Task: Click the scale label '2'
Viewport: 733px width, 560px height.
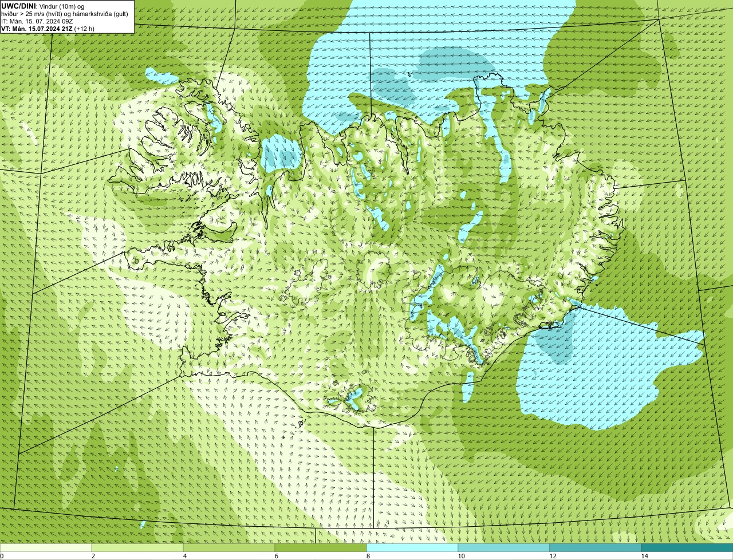Action: click(x=93, y=556)
